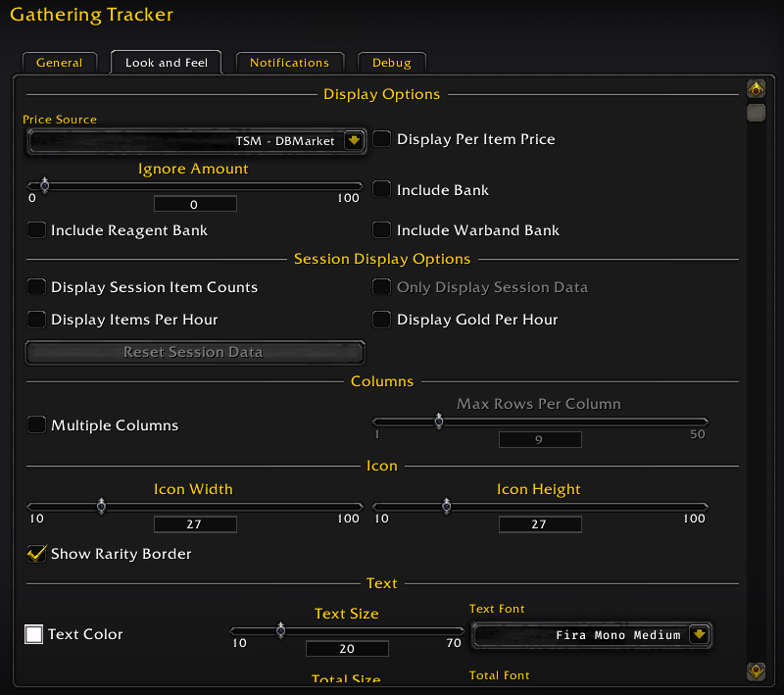
Task: Toggle the Multiple Columns checkbox
Action: [x=36, y=424]
